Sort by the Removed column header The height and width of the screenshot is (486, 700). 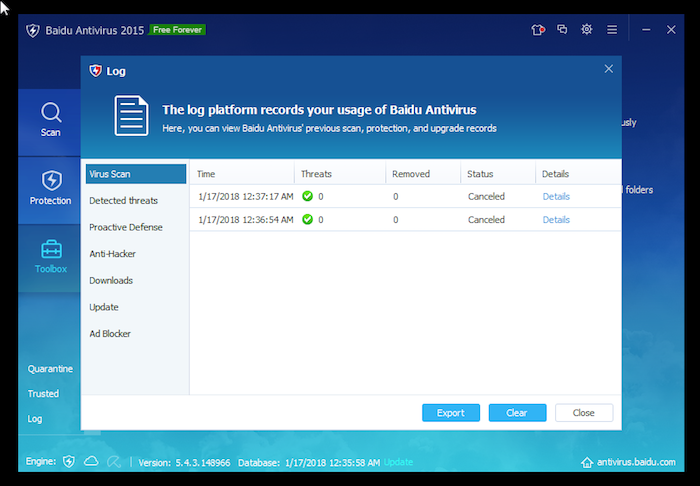pyautogui.click(x=423, y=174)
